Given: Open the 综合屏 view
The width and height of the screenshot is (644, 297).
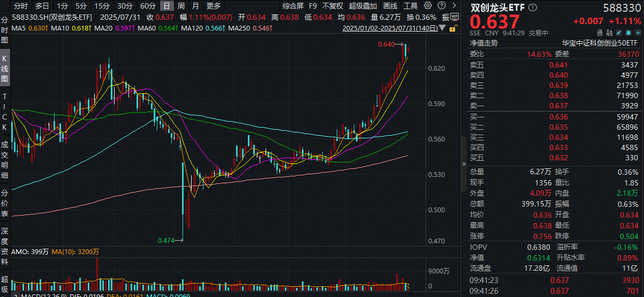Looking at the screenshot, I should tap(293, 6).
